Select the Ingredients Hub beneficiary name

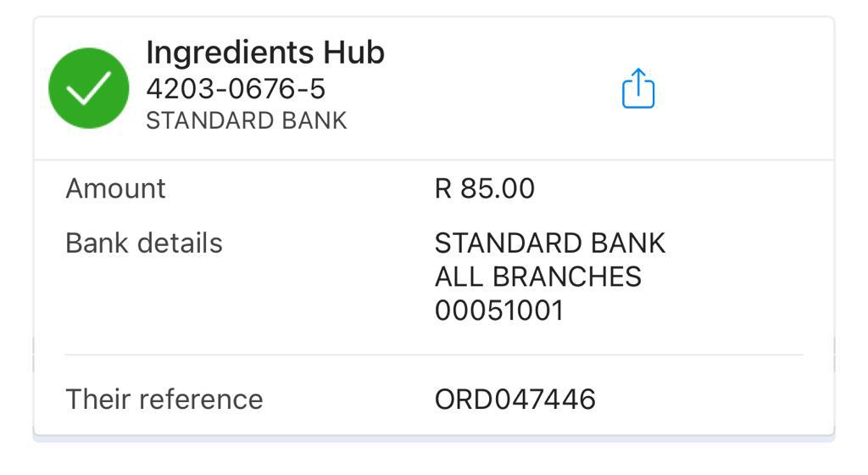[265, 53]
